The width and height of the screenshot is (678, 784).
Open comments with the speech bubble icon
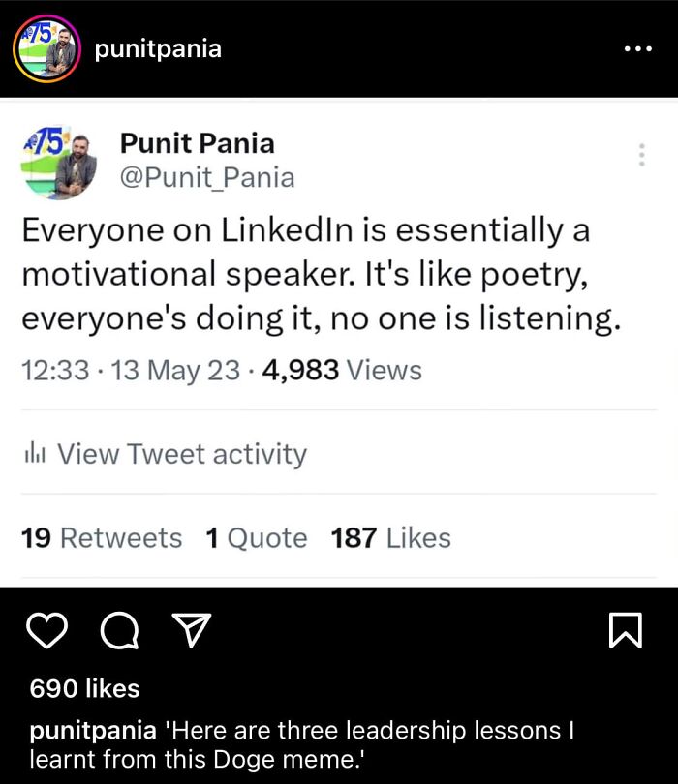pyautogui.click(x=119, y=630)
